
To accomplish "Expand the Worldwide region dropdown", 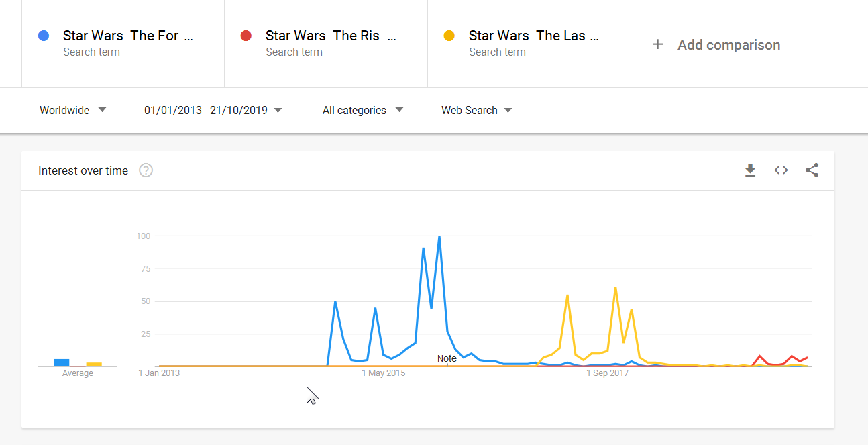I will pyautogui.click(x=73, y=110).
